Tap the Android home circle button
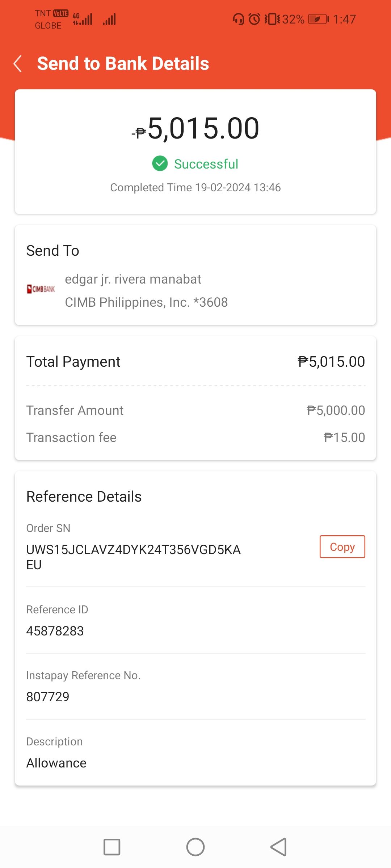This screenshot has width=391, height=868. tap(195, 847)
